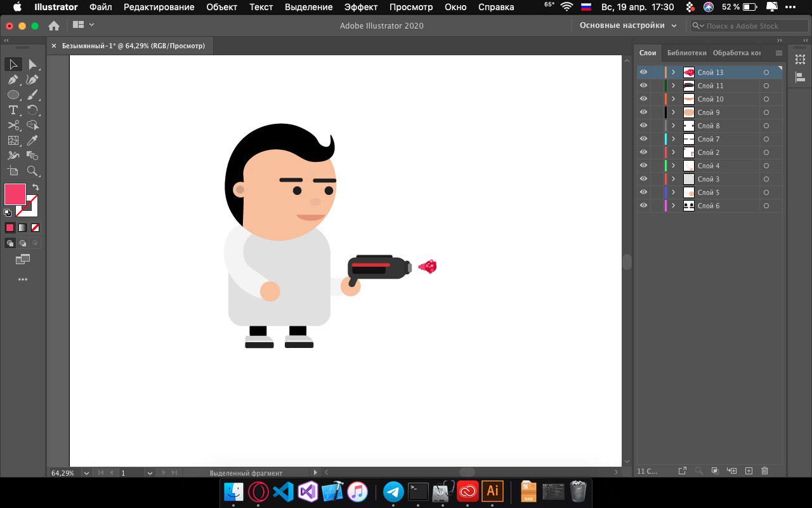Pick the Scissors tool

tap(13, 126)
